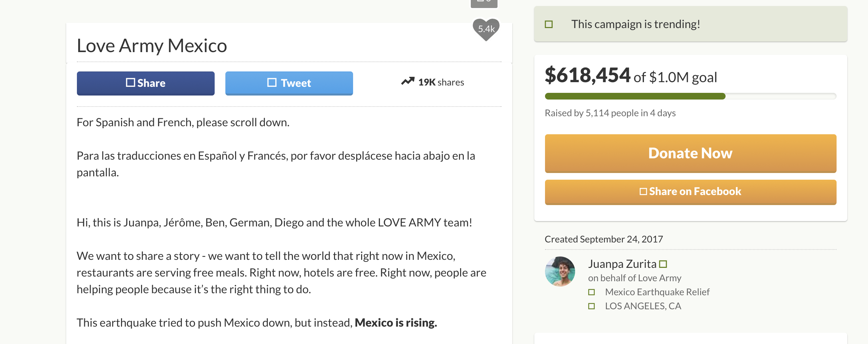Click the Facebook icon in blue Share button
The image size is (868, 344).
click(130, 82)
